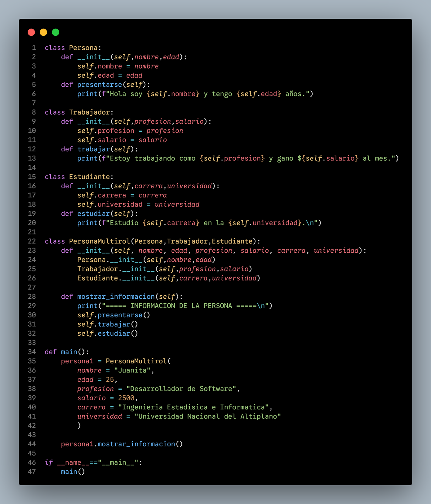Screen dimensions: 431x504
Task: Click the yellow minimize dot
Action: [43, 32]
